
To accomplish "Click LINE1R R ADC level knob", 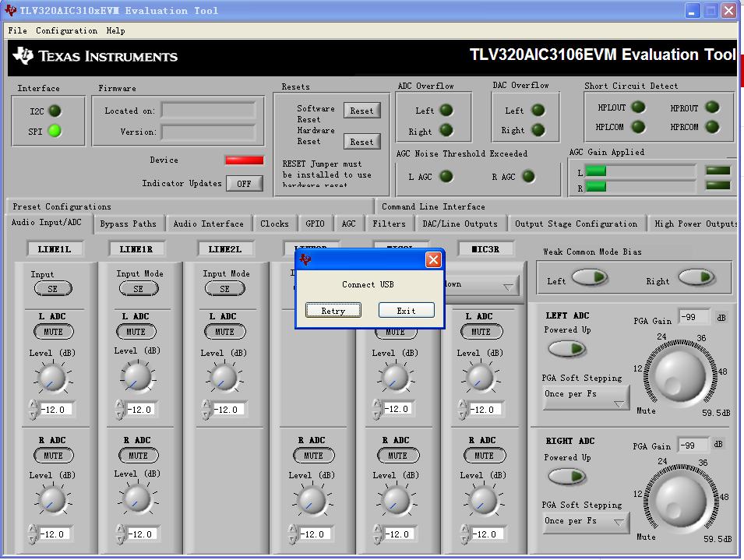I will tap(138, 498).
